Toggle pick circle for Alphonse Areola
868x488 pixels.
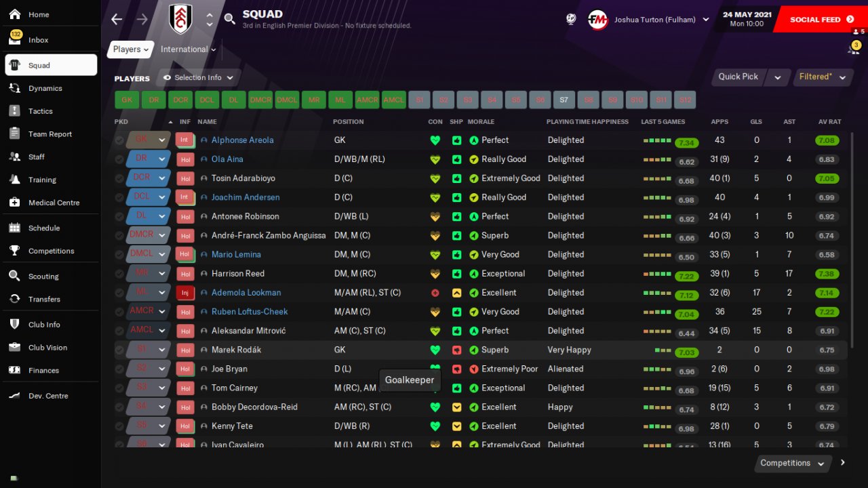click(x=119, y=140)
